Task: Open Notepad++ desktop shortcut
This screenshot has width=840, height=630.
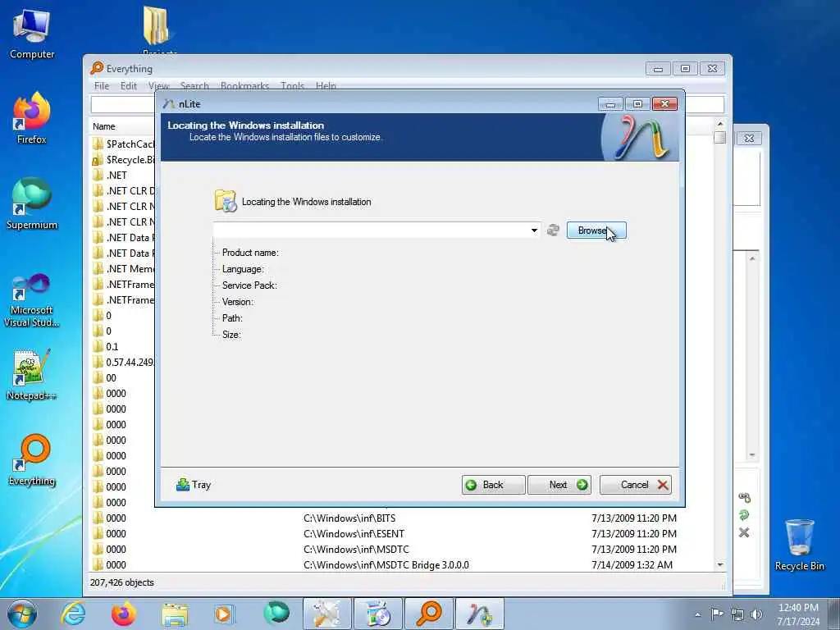Action: tap(32, 374)
